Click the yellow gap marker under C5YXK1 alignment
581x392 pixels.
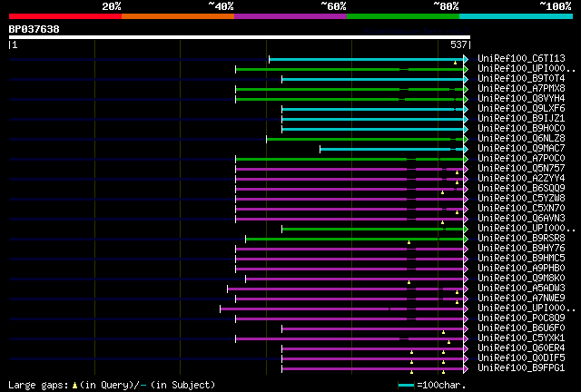pyautogui.click(x=448, y=342)
